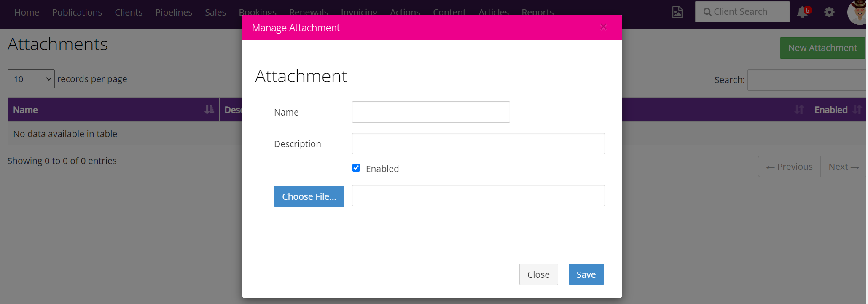Open the records per page dropdown

31,79
